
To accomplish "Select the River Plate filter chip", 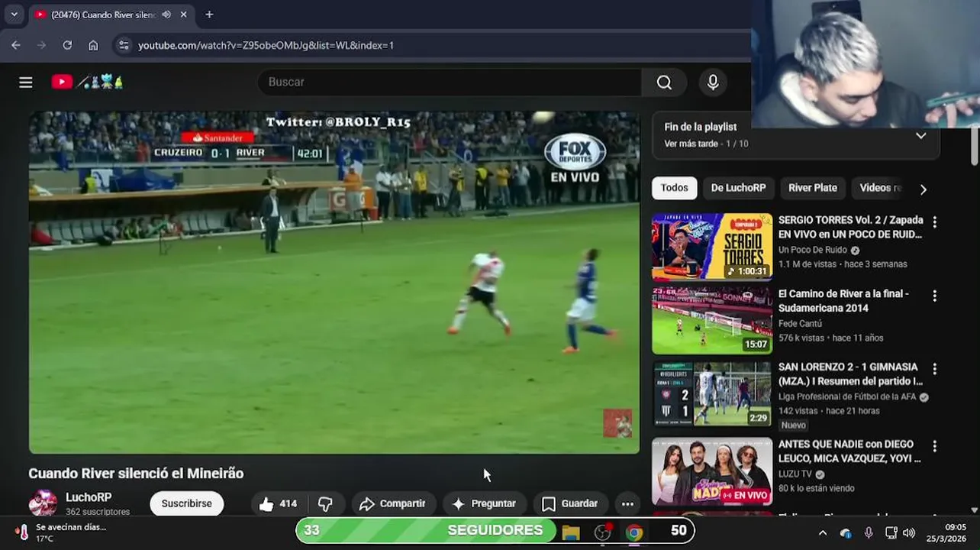I will pos(812,188).
